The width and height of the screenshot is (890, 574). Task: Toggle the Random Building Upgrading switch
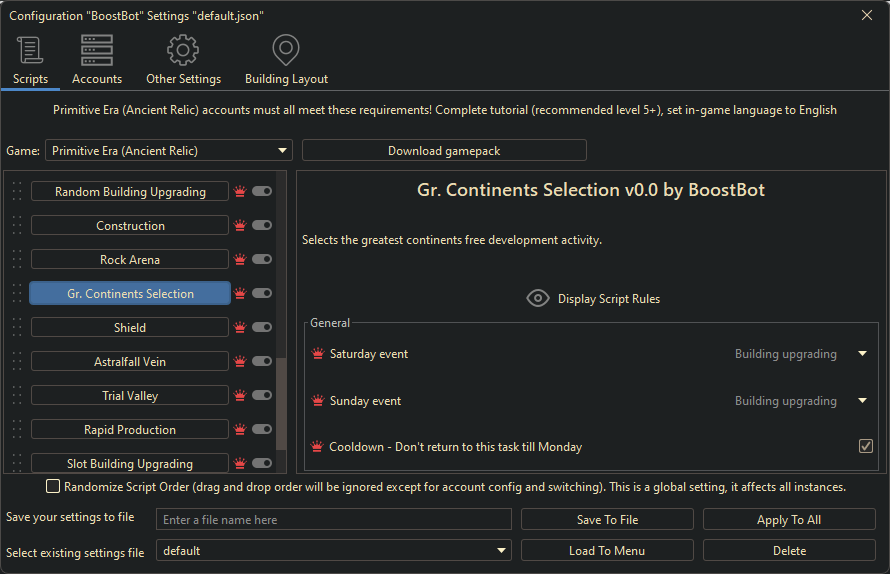[x=262, y=192]
